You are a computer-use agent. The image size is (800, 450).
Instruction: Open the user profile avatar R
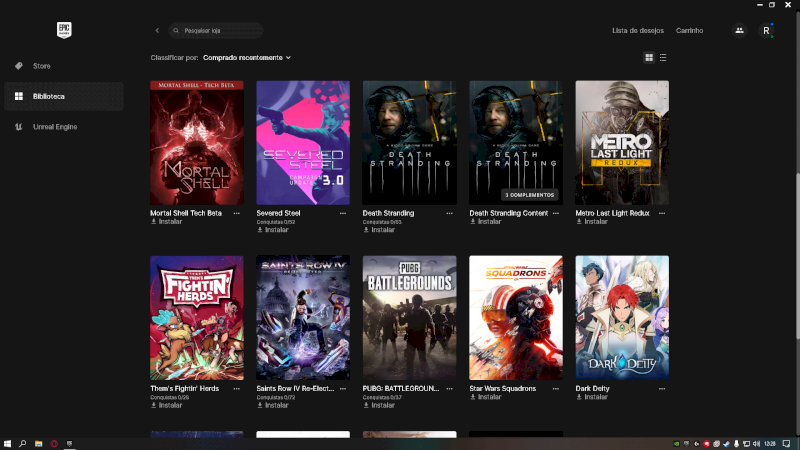pyautogui.click(x=766, y=31)
